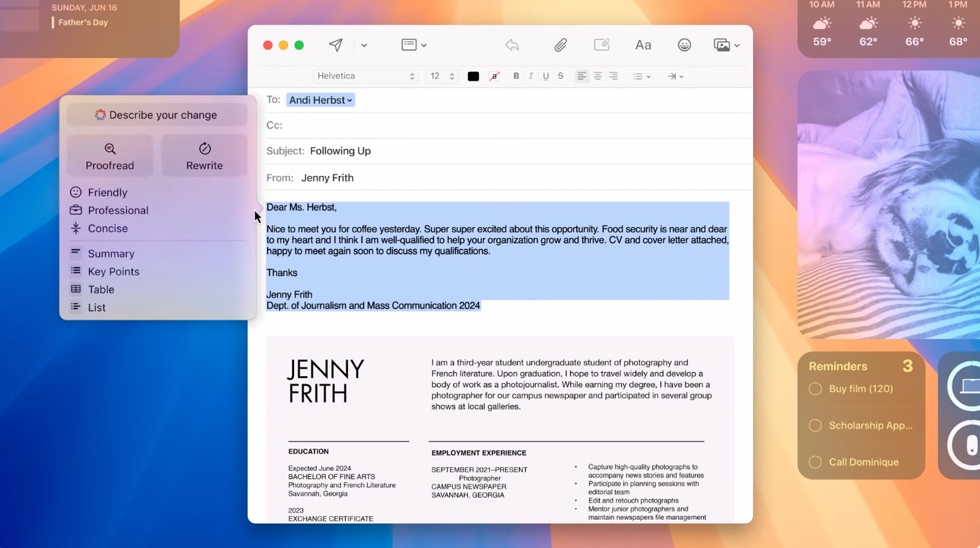Open the list style dropdown

coord(641,76)
